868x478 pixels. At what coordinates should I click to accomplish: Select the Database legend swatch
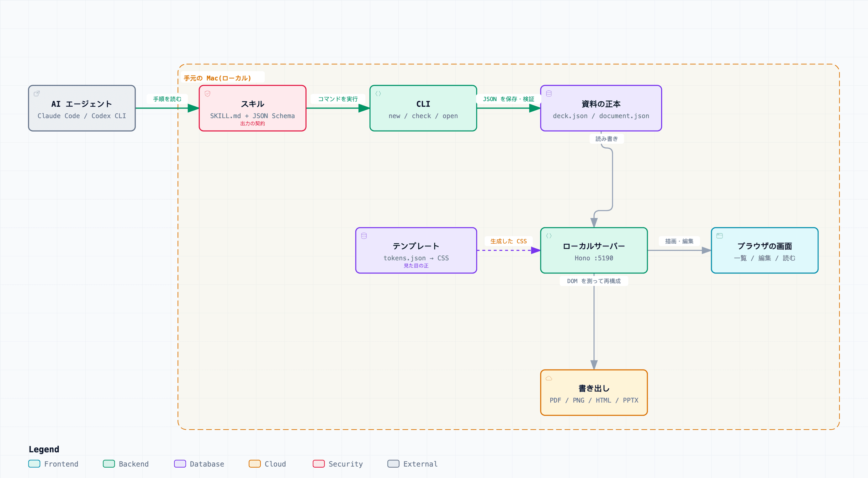coord(180,464)
